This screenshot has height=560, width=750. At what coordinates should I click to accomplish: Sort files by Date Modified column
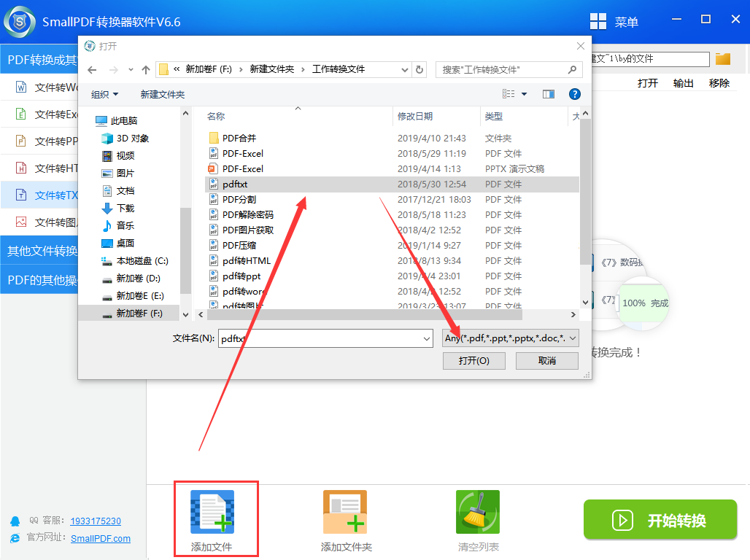(x=414, y=116)
